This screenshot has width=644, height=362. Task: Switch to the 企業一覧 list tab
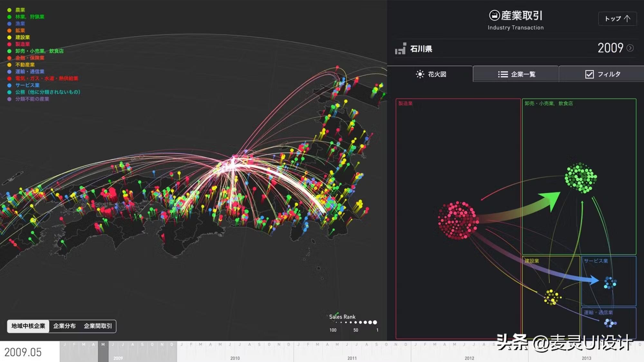point(516,74)
